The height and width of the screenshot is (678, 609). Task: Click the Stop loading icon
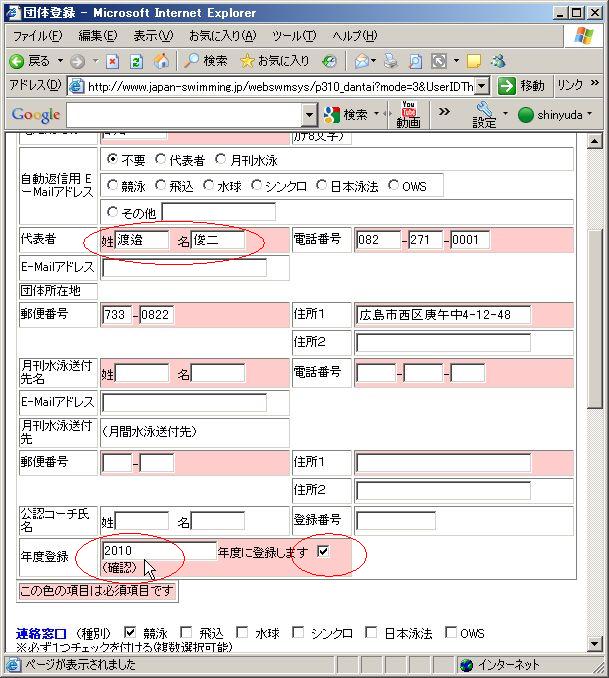tap(113, 61)
